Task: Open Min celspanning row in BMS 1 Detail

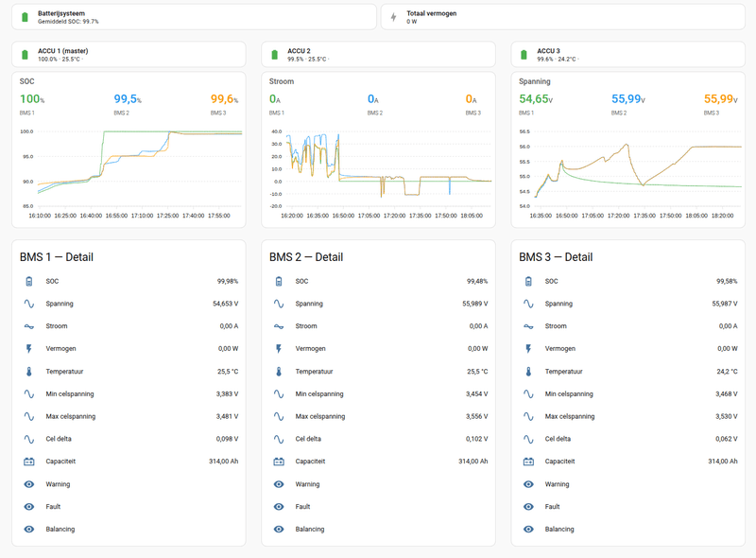Action: click(129, 393)
